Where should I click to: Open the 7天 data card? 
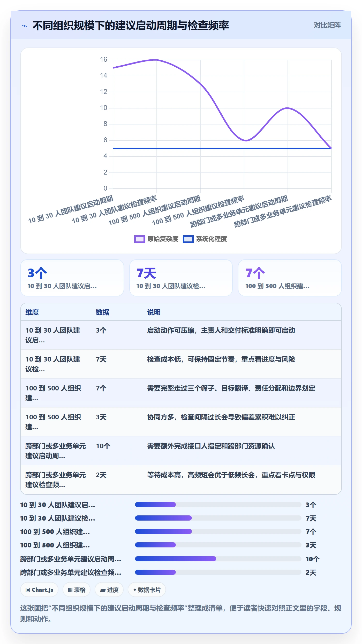coord(181,278)
